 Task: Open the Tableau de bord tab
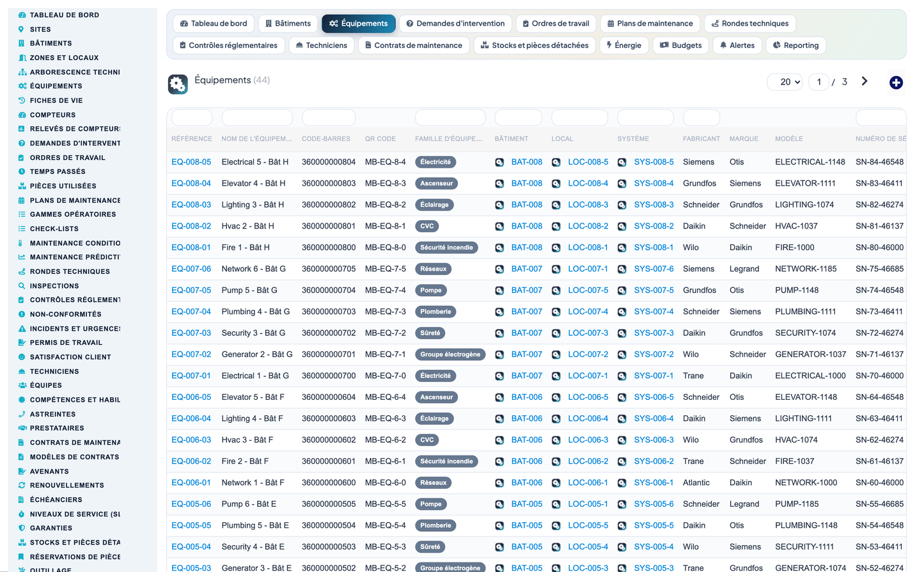[214, 24]
